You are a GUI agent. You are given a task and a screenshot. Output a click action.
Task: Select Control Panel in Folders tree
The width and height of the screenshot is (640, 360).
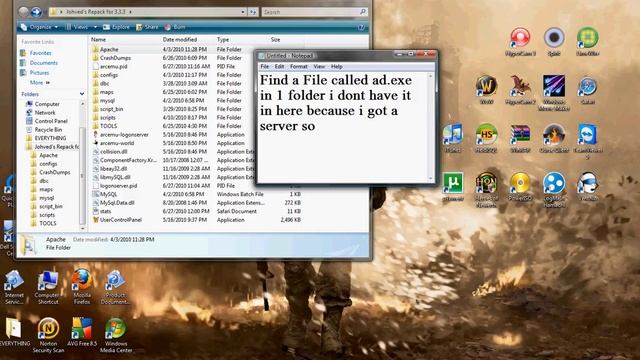point(47,121)
